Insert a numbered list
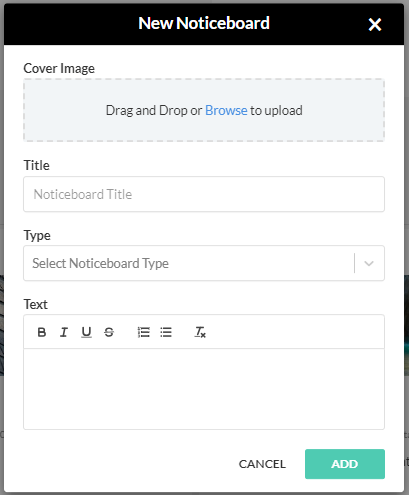409x495 pixels. coord(143,332)
